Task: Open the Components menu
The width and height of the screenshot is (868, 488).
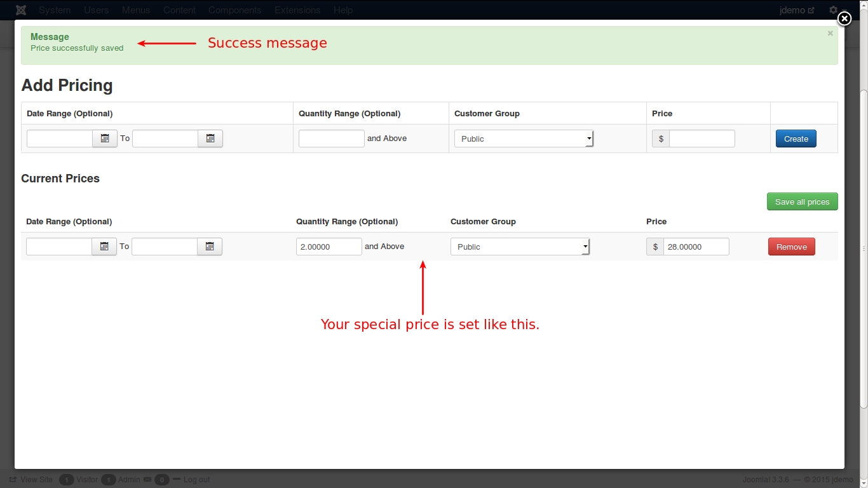Action: tap(234, 10)
